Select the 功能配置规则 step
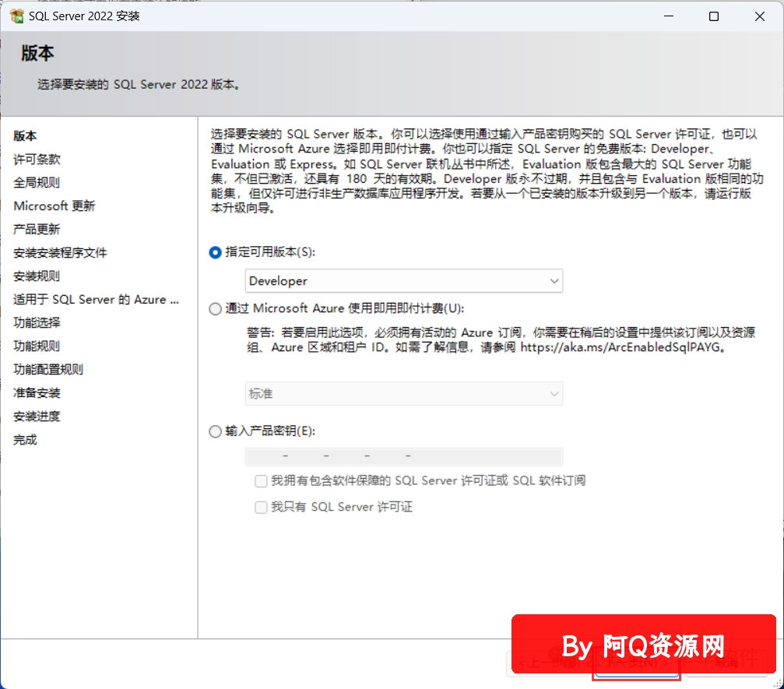784x689 pixels. 48,370
